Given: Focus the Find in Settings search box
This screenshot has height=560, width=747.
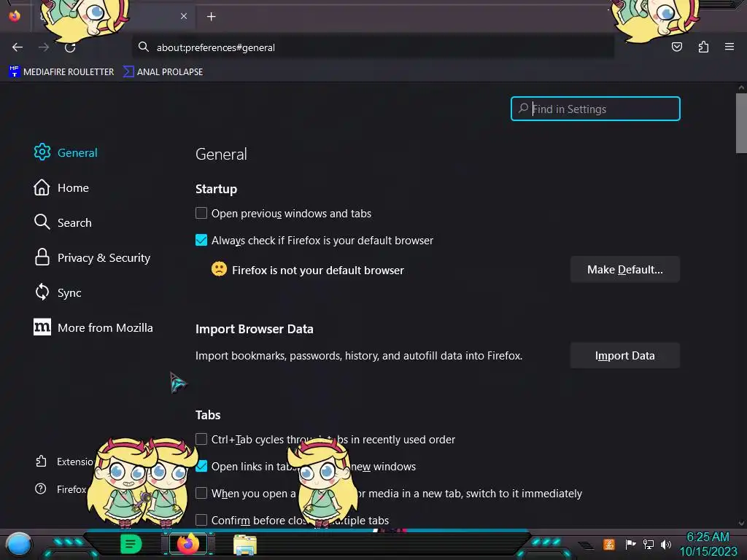Looking at the screenshot, I should pos(595,109).
